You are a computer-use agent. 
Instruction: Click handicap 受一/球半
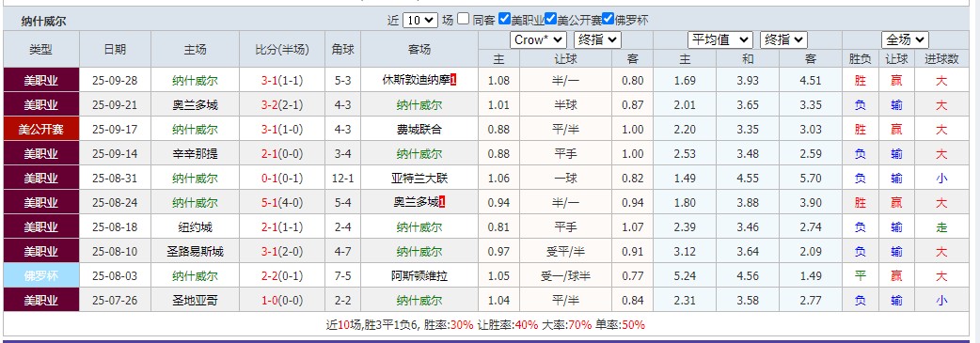tap(566, 275)
